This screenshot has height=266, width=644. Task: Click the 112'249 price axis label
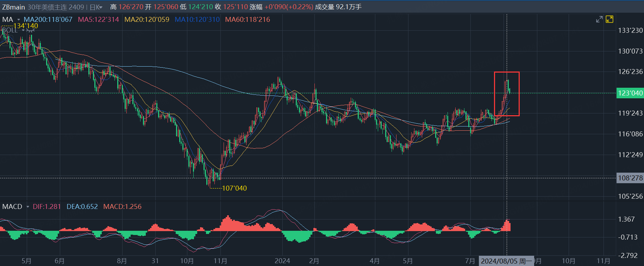tap(630, 155)
